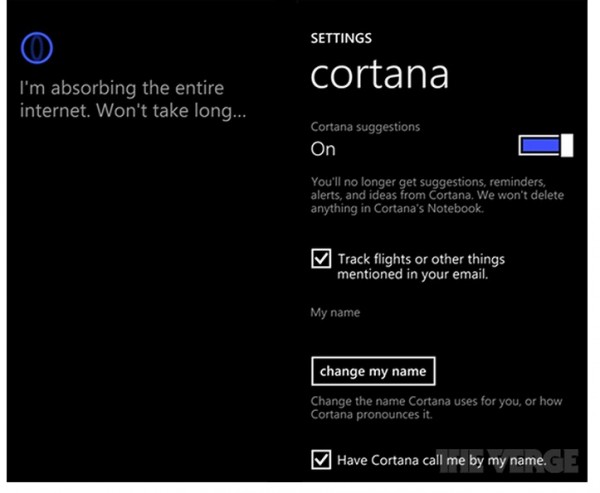Click the Have Cortana call me label text
This screenshot has height=493, width=600.
441,460
